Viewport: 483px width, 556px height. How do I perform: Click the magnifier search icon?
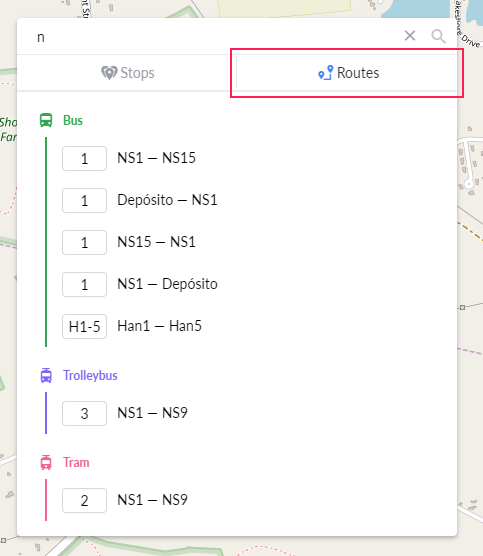[x=438, y=36]
